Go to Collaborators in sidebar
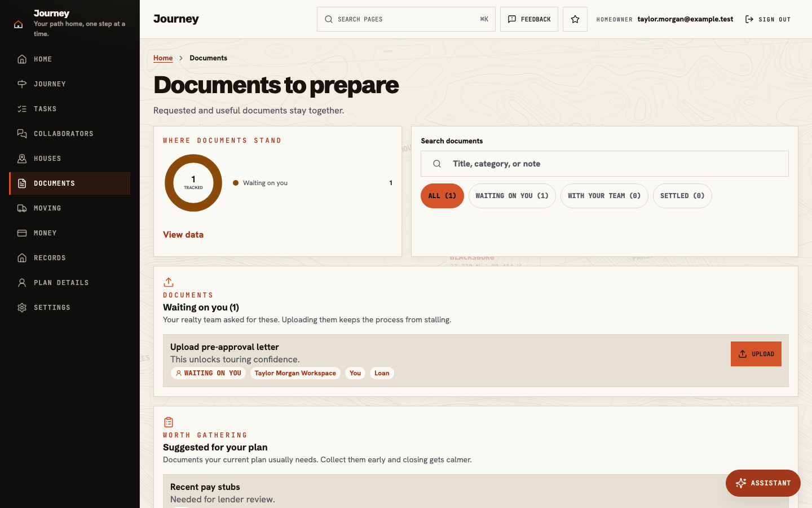This screenshot has width=812, height=508. click(70, 134)
